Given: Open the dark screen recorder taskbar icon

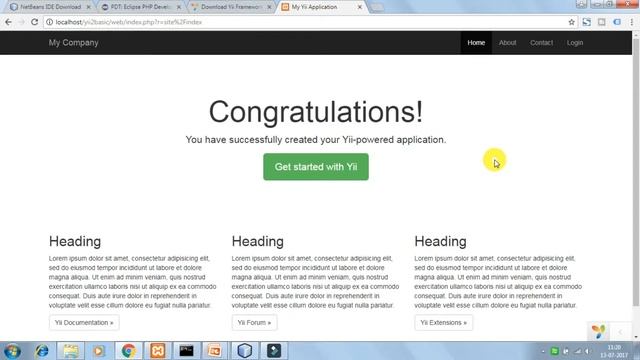Looking at the screenshot, I should (x=274, y=351).
